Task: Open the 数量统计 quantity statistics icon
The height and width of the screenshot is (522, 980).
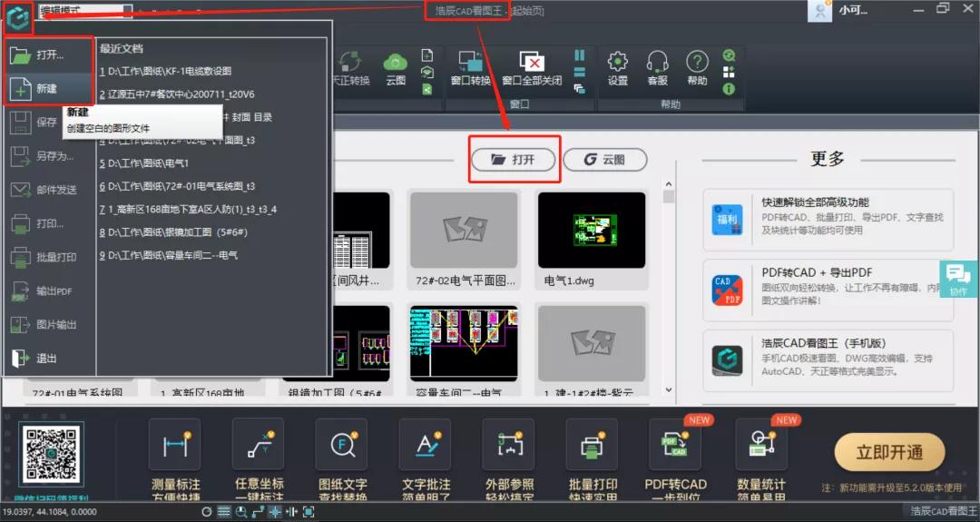Action: 760,445
